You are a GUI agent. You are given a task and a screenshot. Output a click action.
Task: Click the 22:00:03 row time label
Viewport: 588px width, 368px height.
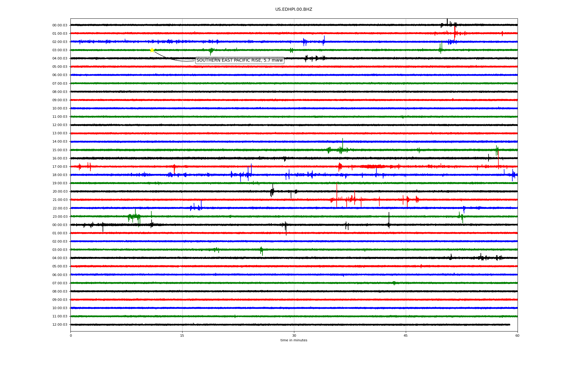pos(60,209)
